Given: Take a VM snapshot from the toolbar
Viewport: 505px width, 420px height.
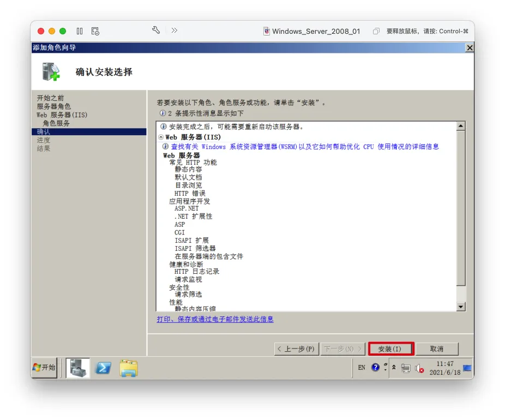Looking at the screenshot, I should point(95,31).
